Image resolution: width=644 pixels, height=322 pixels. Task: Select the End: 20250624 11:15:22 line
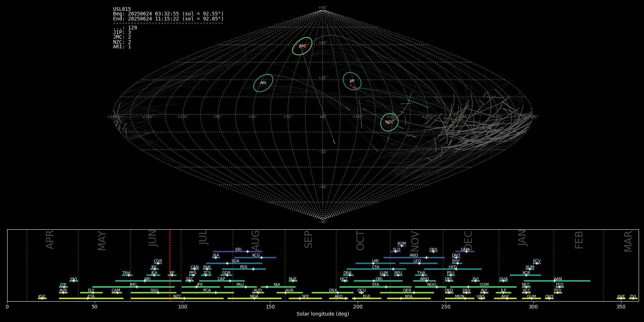click(168, 19)
